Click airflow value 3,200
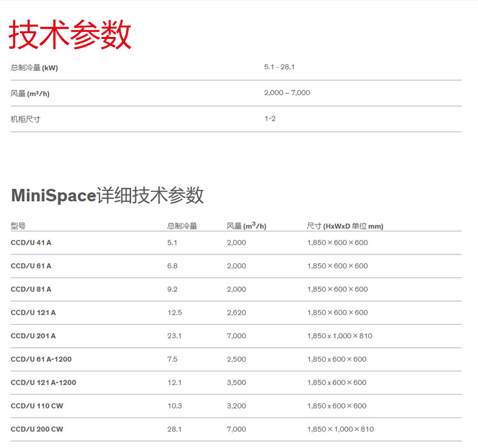This screenshot has width=478, height=448. 236,406
